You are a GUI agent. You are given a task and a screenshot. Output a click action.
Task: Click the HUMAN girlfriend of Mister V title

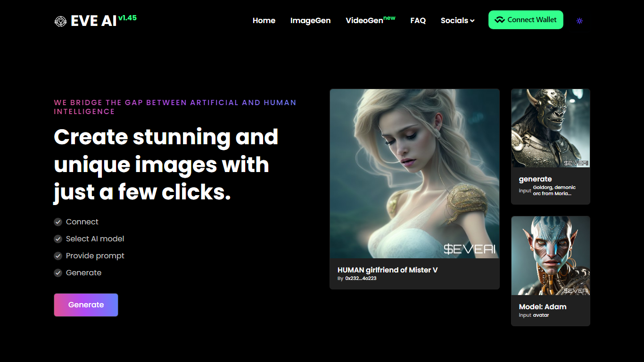coord(388,270)
